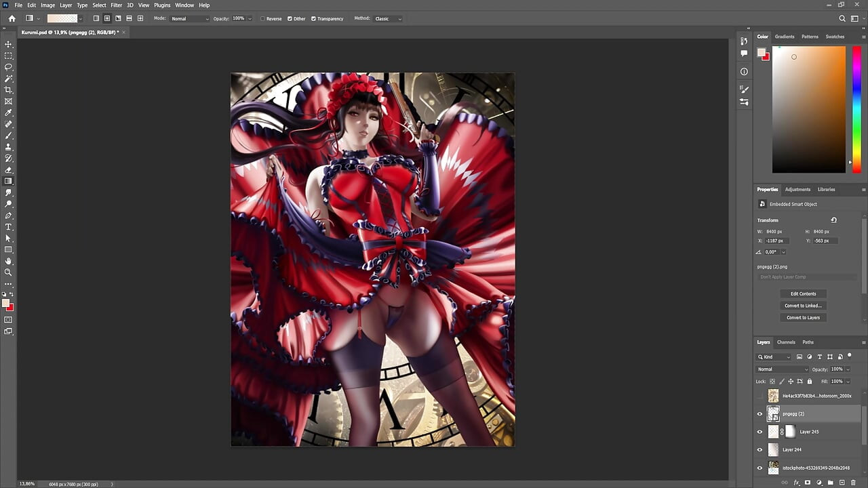The width and height of the screenshot is (868, 488).
Task: Click the hue slider in Color panel
Action: [x=858, y=109]
